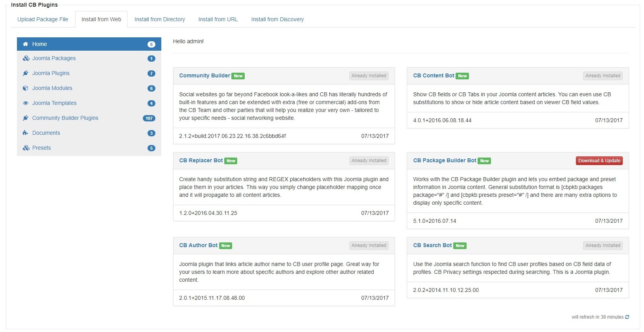
Task: Click Download & Update for CB Package Builder Bot
Action: point(599,161)
